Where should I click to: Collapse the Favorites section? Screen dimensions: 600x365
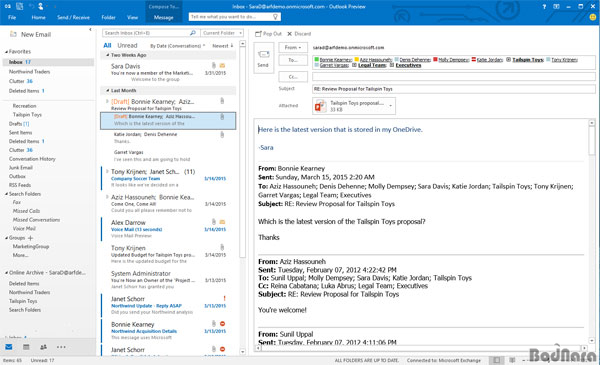(x=6, y=52)
